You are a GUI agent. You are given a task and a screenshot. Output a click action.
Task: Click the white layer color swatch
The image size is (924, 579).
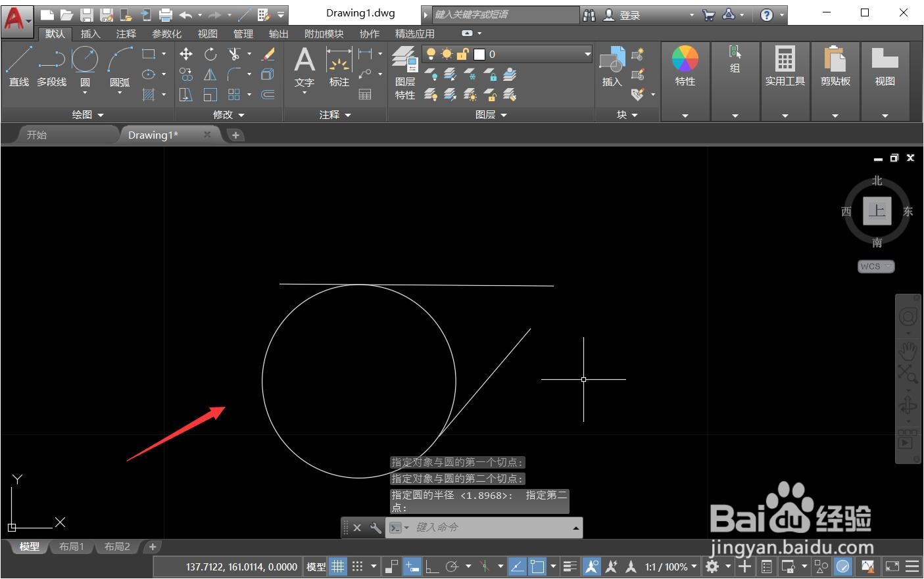479,54
